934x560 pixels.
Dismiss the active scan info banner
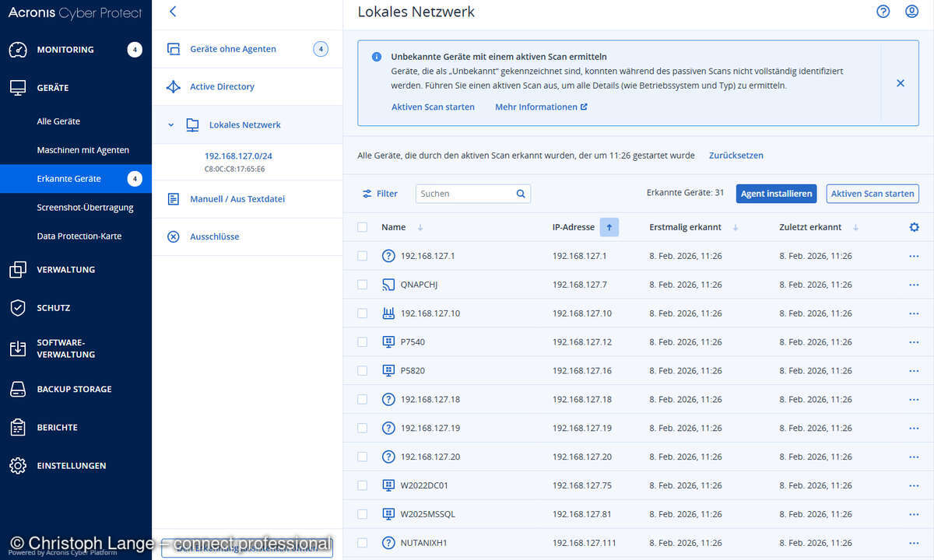900,82
